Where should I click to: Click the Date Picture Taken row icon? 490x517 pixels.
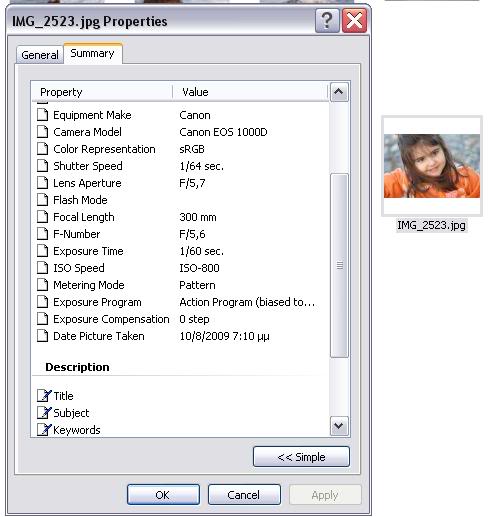pyautogui.click(x=43, y=336)
